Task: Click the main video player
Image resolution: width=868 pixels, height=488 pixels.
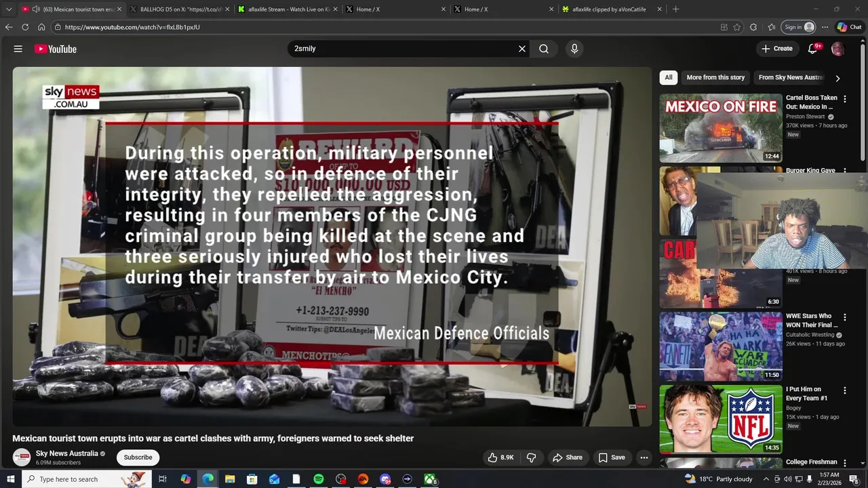Action: (332, 247)
